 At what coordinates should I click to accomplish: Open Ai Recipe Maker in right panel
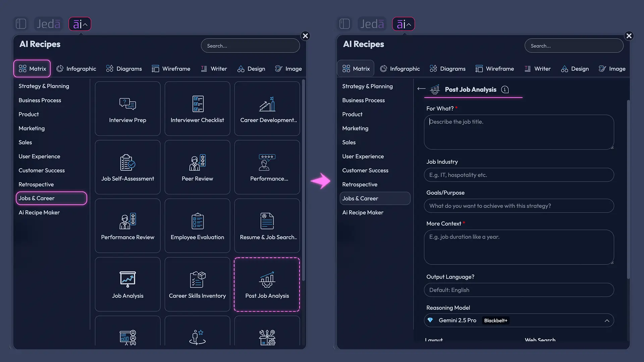coord(363,213)
